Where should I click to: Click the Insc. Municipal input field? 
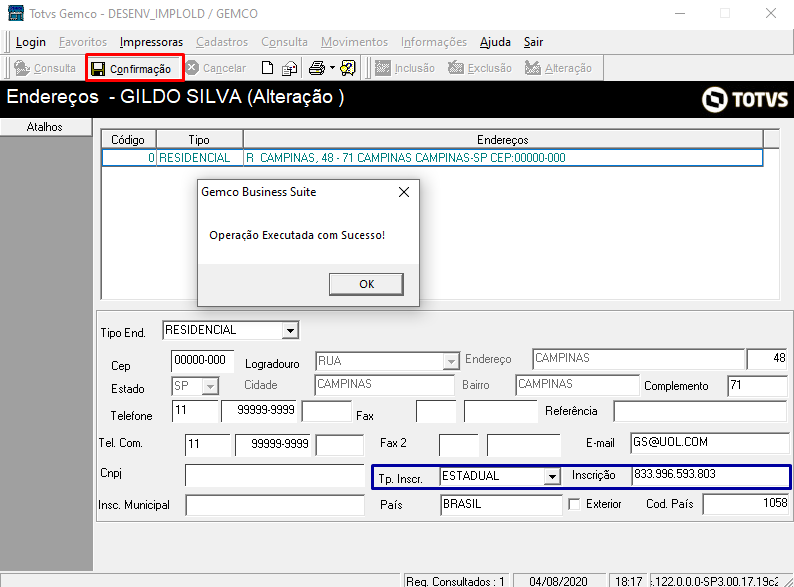tap(275, 505)
